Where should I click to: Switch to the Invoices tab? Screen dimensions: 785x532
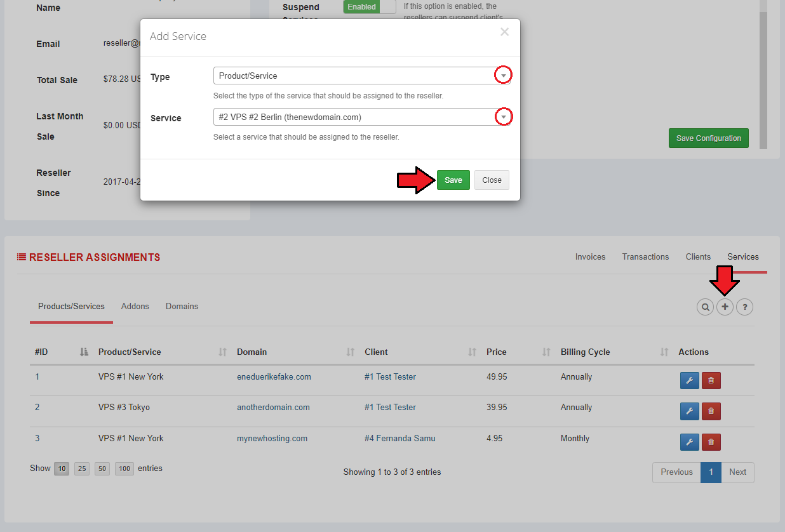(590, 256)
